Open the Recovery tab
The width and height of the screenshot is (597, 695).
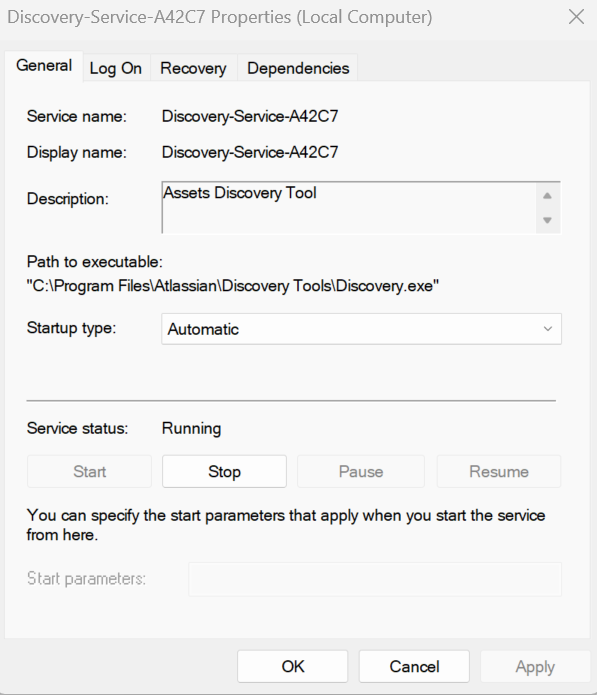coord(193,68)
